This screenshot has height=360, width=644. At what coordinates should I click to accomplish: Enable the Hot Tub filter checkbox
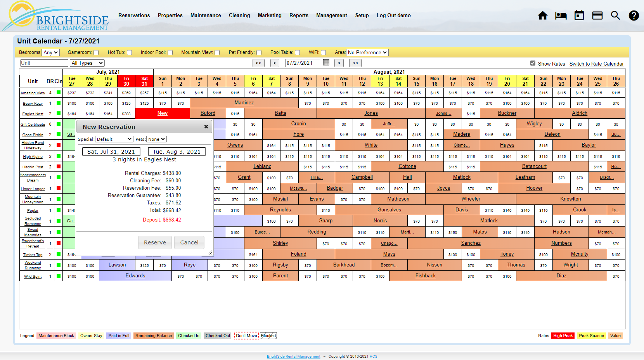tap(129, 52)
